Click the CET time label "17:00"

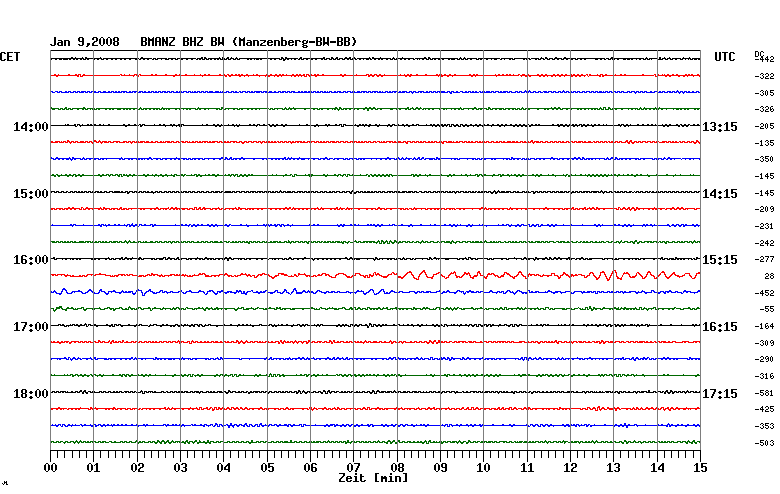pyautogui.click(x=31, y=327)
